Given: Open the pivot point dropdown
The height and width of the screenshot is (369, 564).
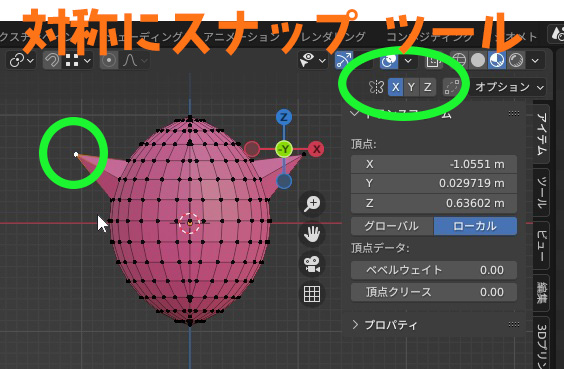Looking at the screenshot, I should [21, 60].
